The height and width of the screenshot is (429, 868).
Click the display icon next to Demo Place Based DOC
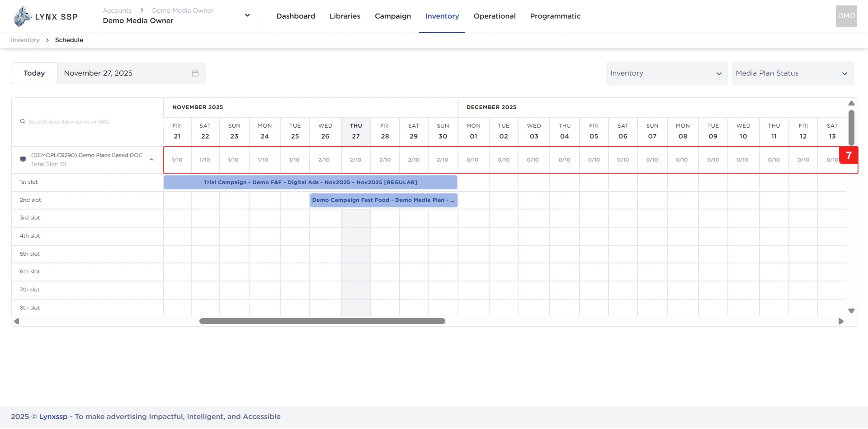(x=23, y=159)
